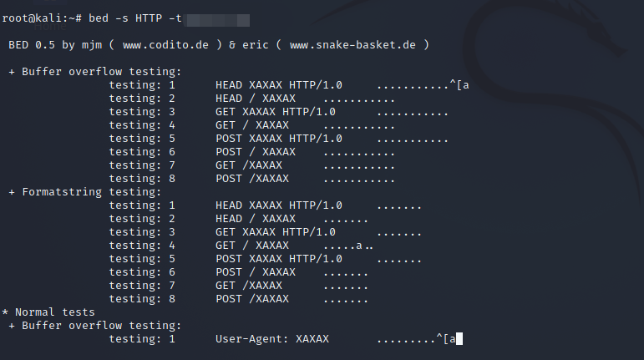Image resolution: width=644 pixels, height=360 pixels.
Task: Click the terminal cursor block on last line
Action: click(459, 339)
